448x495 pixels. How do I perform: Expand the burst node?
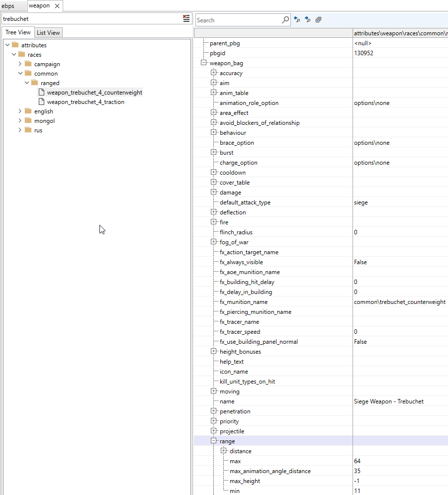pyautogui.click(x=214, y=152)
